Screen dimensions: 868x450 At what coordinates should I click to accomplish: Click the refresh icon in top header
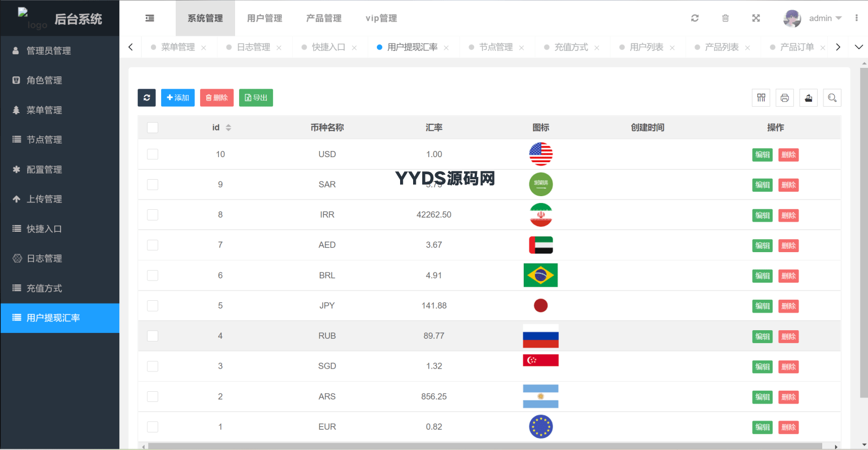tap(695, 18)
